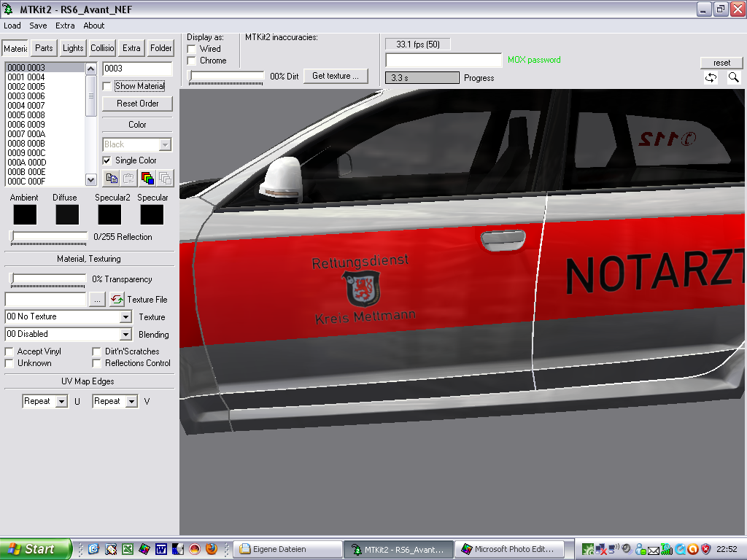This screenshot has width=747, height=560.
Task: Enable Wired display mode
Action: point(192,49)
